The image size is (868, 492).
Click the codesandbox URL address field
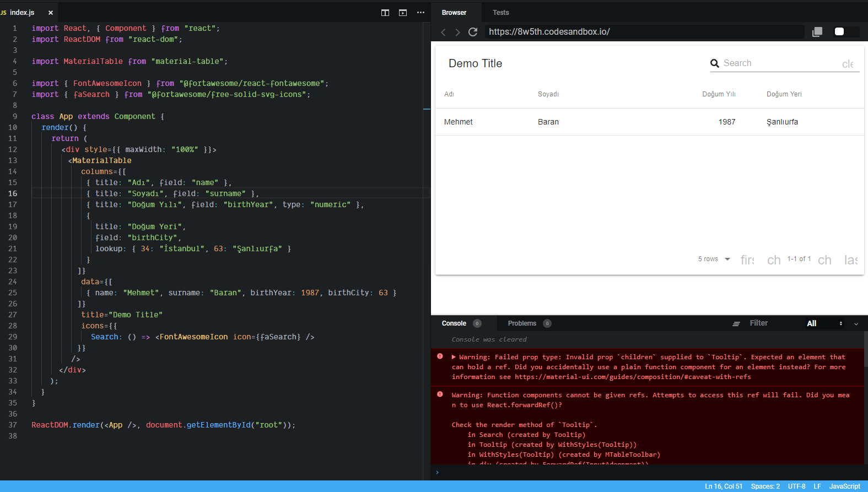coord(644,32)
